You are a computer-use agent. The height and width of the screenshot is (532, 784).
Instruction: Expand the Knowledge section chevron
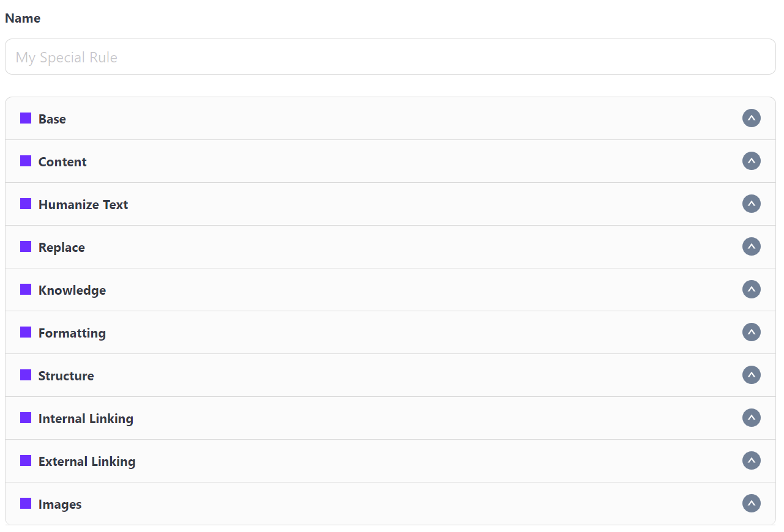tap(752, 289)
